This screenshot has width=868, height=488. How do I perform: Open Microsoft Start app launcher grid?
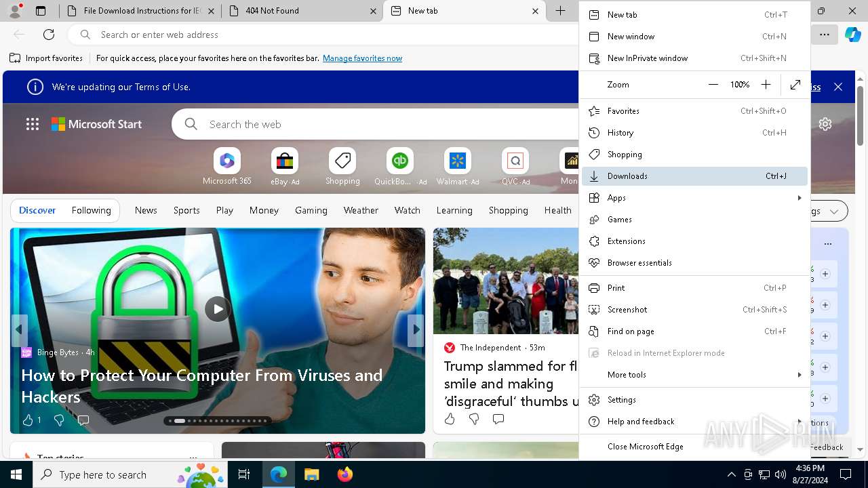33,124
